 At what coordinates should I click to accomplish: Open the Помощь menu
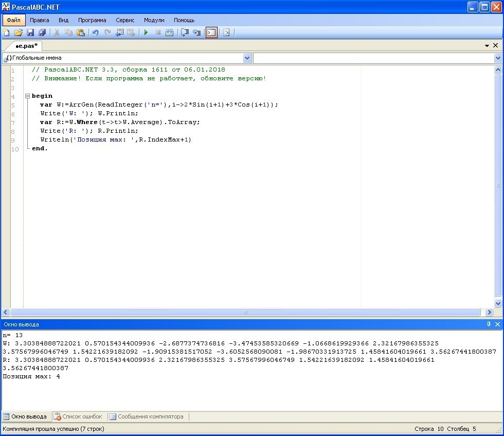point(184,20)
